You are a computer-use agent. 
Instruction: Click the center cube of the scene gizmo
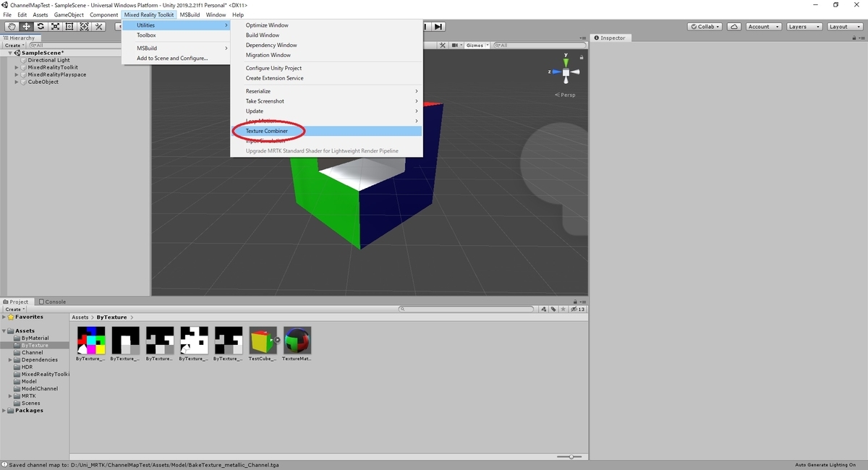coord(566,72)
